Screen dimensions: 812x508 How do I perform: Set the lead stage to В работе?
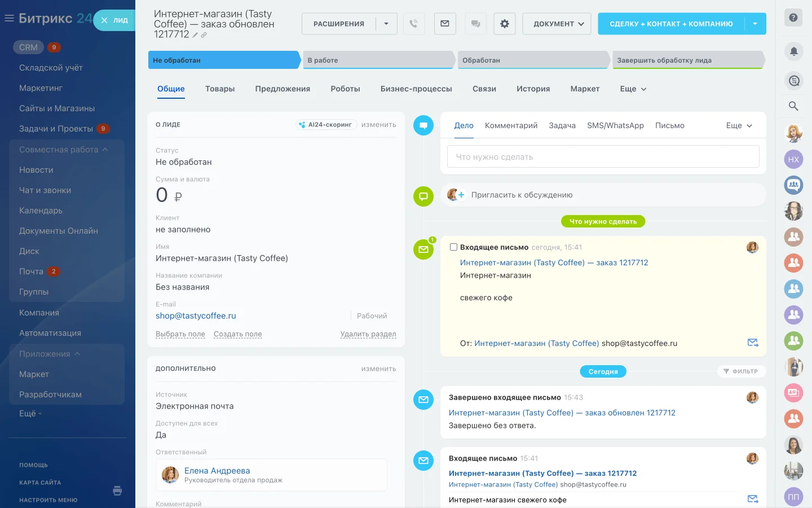tap(378, 60)
